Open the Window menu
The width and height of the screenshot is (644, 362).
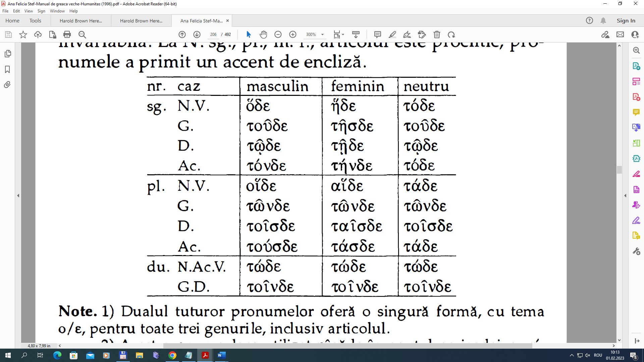click(x=57, y=11)
